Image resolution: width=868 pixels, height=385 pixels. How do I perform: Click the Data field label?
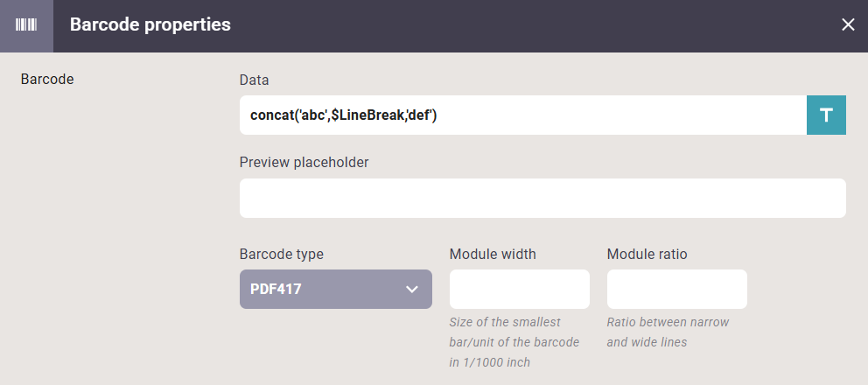pyautogui.click(x=254, y=80)
